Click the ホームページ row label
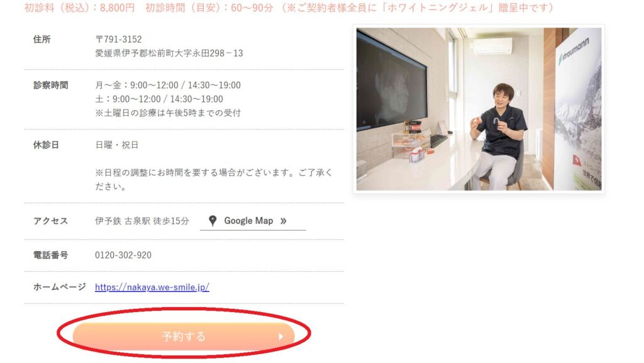 click(x=60, y=287)
